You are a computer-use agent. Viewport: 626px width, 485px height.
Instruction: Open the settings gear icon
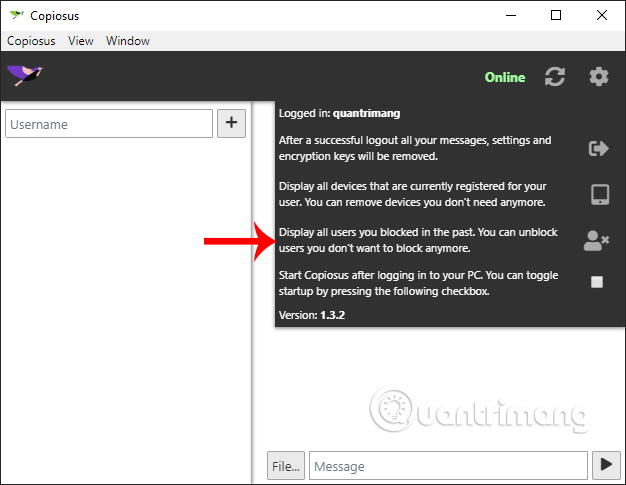click(x=598, y=76)
